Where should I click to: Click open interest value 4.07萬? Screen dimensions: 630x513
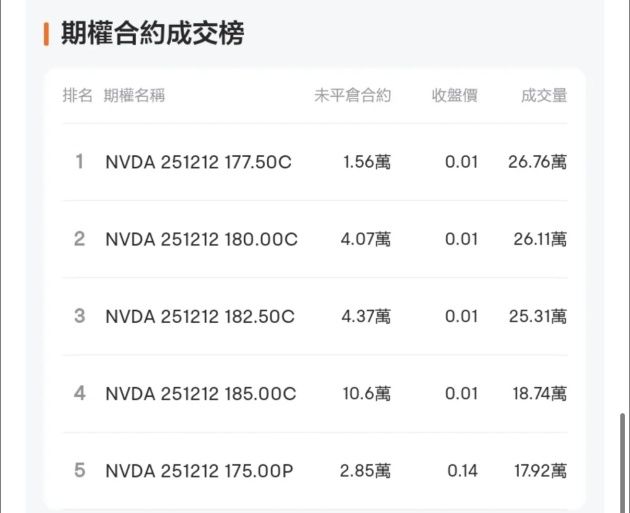pos(366,239)
